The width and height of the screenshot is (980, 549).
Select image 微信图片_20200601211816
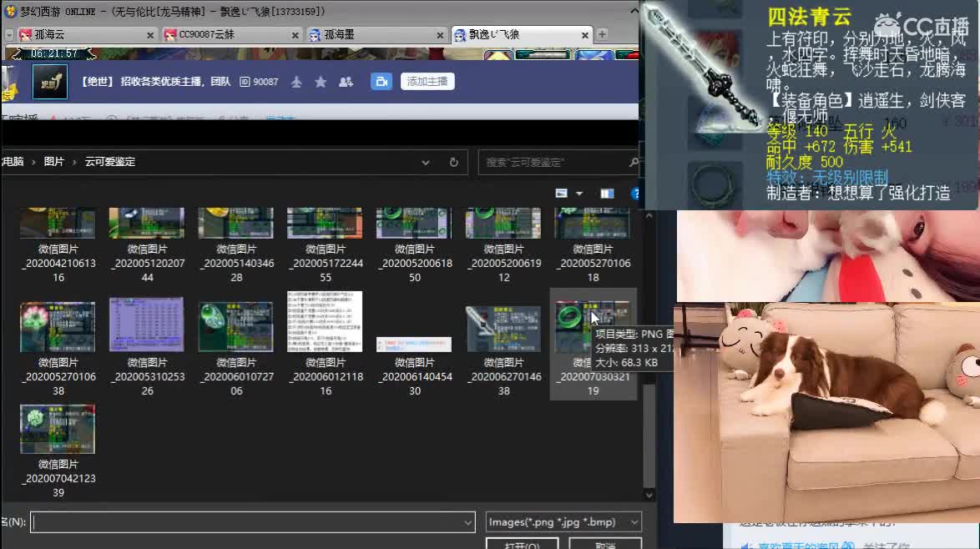(325, 344)
